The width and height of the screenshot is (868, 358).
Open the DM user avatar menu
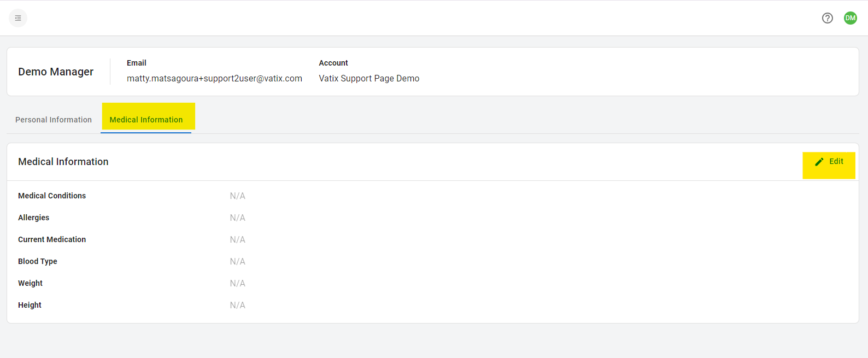(x=850, y=18)
